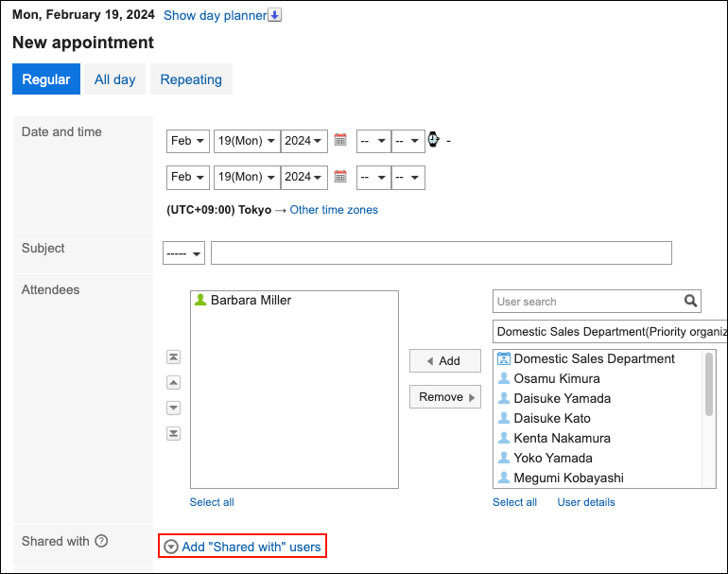This screenshot has width=728, height=574.
Task: Click the user search magnifier icon
Action: point(690,301)
